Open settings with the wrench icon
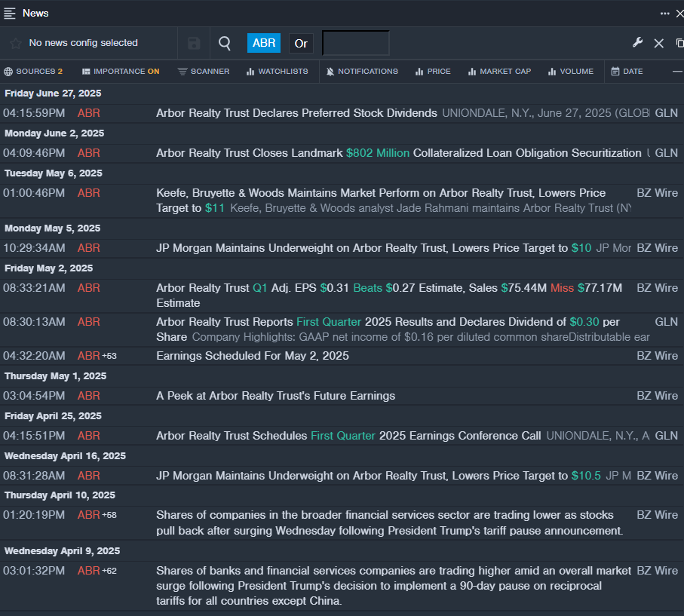Image resolution: width=684 pixels, height=616 pixels. pyautogui.click(x=637, y=43)
